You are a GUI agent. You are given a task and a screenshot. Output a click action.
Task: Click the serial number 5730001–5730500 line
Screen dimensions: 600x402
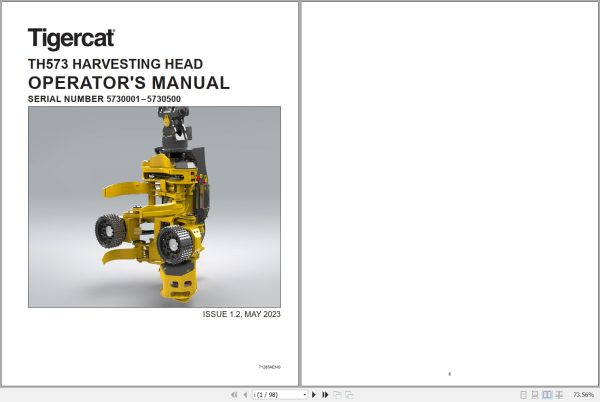point(104,99)
